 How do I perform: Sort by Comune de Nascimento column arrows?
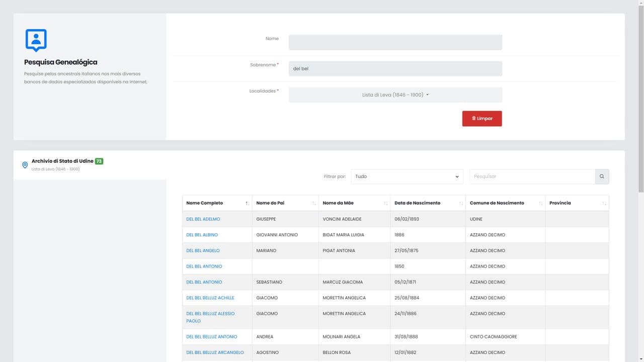pyautogui.click(x=540, y=203)
